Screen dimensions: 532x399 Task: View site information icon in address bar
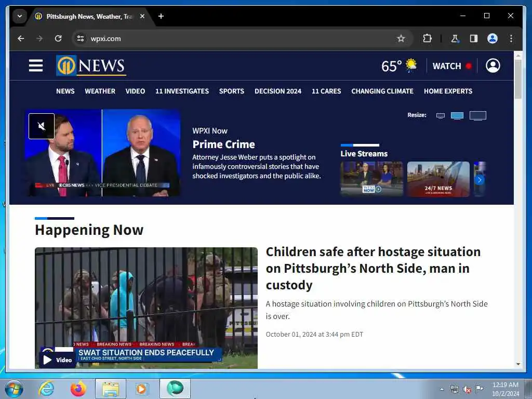click(81, 38)
